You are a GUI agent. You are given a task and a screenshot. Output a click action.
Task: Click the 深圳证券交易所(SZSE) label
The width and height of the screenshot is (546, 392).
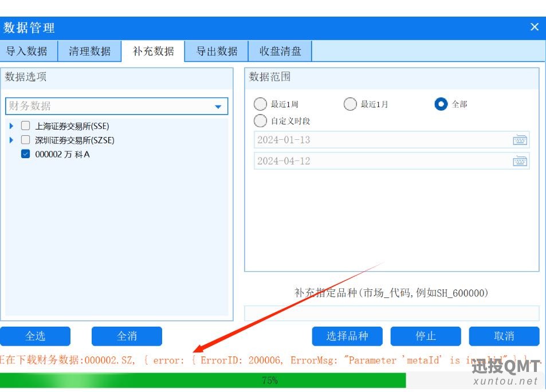(74, 140)
